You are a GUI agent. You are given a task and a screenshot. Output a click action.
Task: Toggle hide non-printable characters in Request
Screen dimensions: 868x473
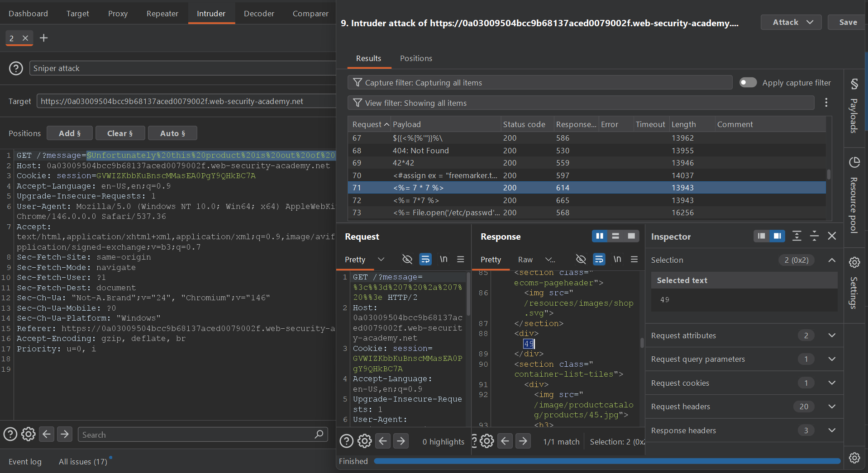pos(407,259)
